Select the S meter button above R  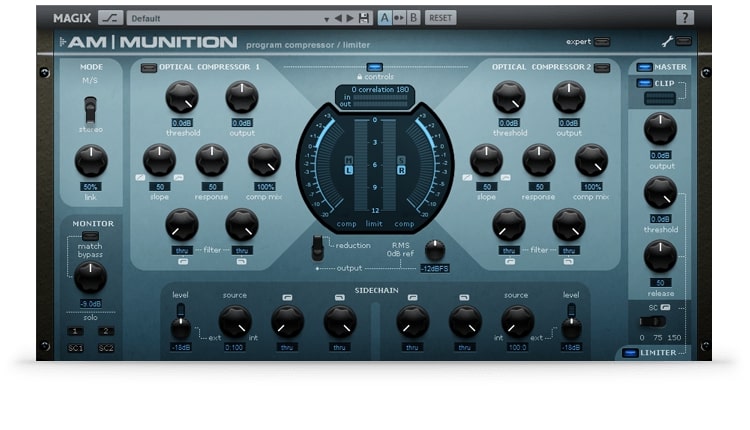pos(401,160)
